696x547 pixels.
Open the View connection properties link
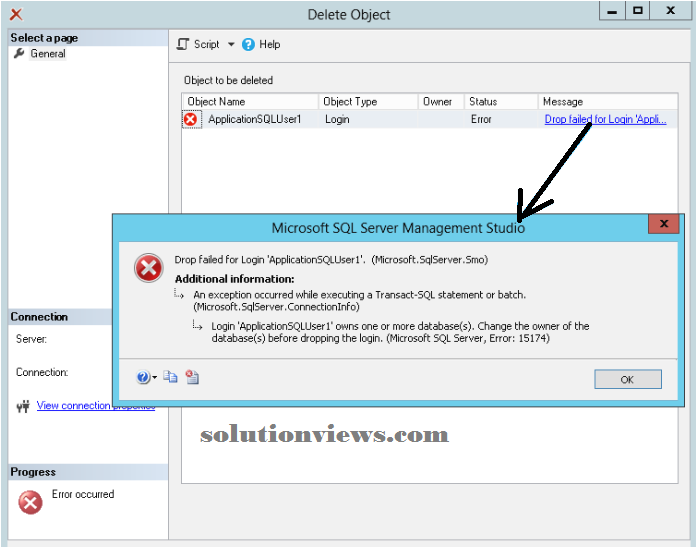pyautogui.click(x=95, y=405)
